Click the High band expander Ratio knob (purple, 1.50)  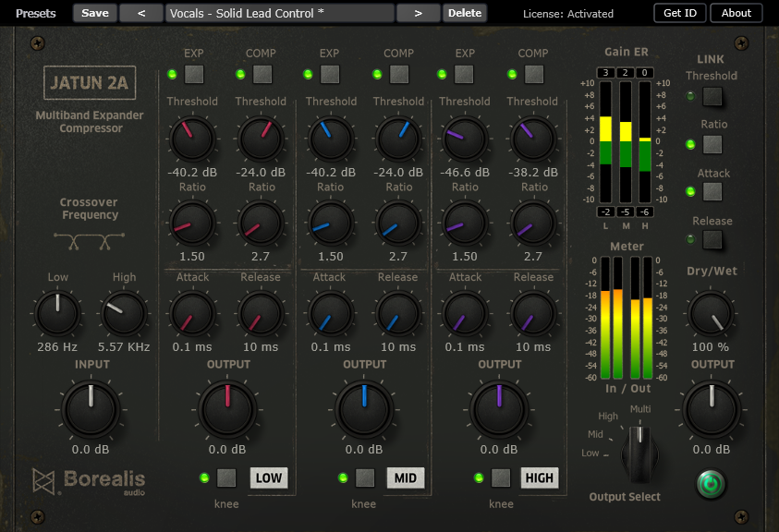coord(465,224)
